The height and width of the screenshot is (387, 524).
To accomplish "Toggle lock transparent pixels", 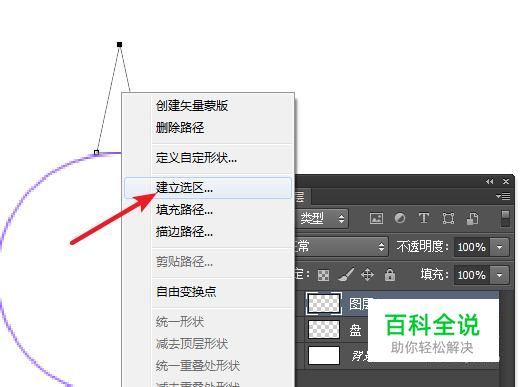I will [323, 275].
